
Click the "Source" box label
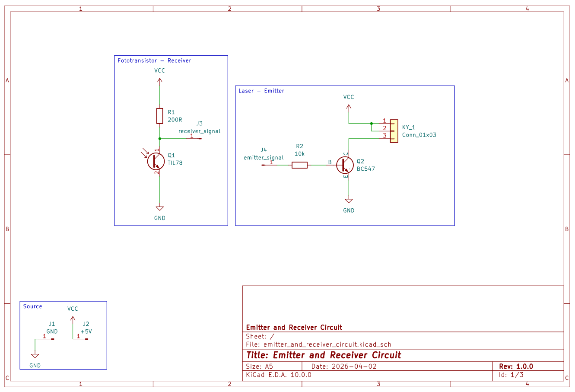(32, 306)
